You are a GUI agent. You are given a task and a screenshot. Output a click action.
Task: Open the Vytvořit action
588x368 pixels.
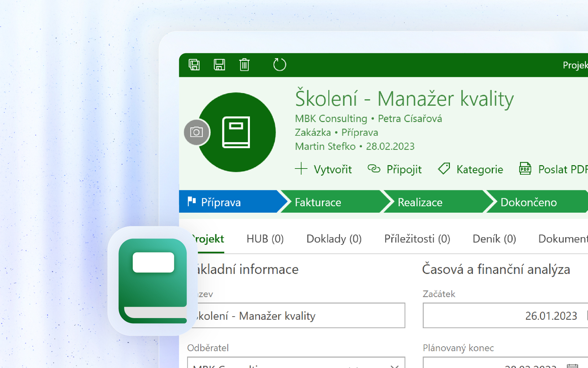point(333,169)
